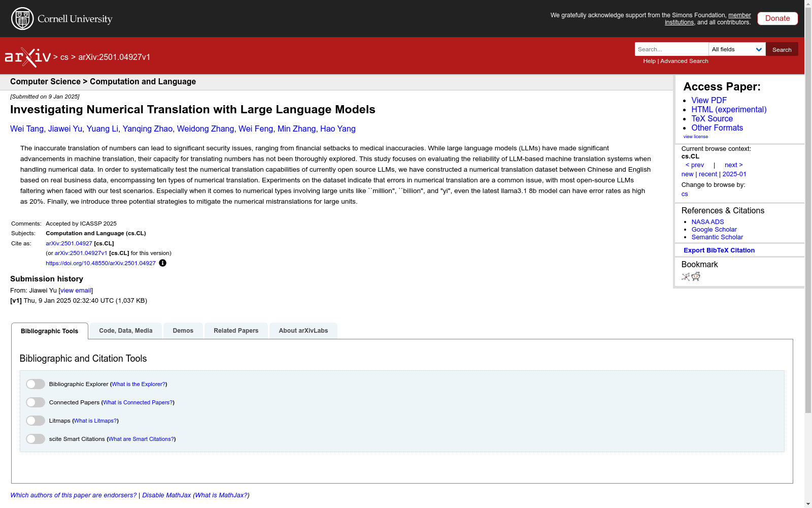Open the arXiv home logo
The image size is (812, 508).
click(x=28, y=57)
